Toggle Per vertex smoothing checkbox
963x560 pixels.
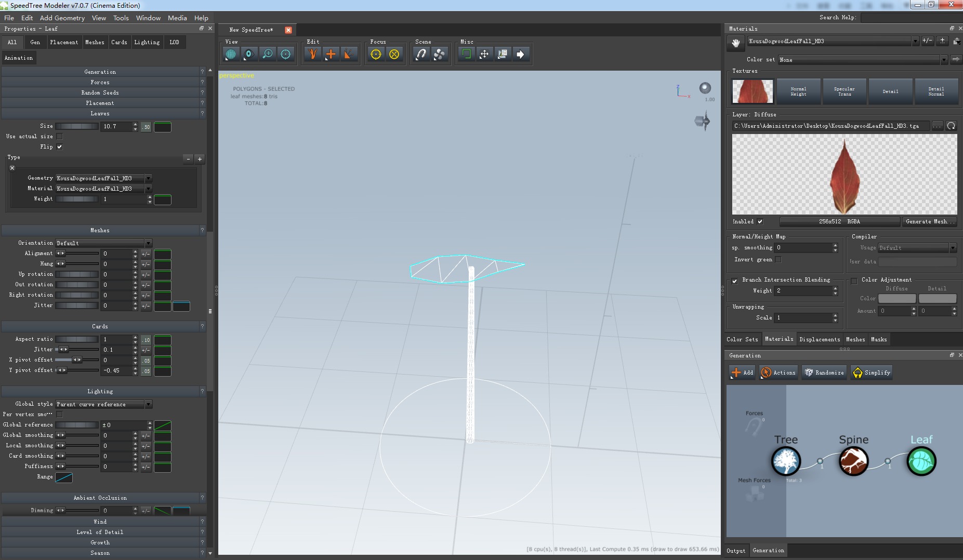tap(59, 415)
